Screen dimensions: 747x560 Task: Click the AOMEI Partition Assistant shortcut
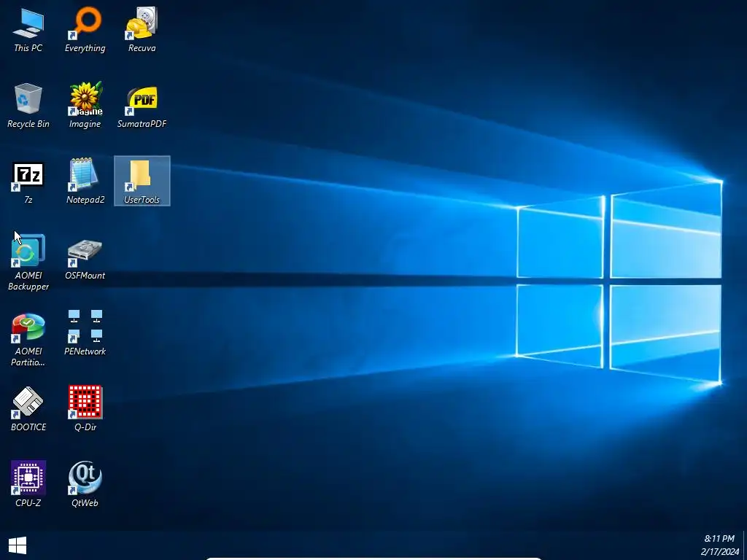click(x=28, y=339)
